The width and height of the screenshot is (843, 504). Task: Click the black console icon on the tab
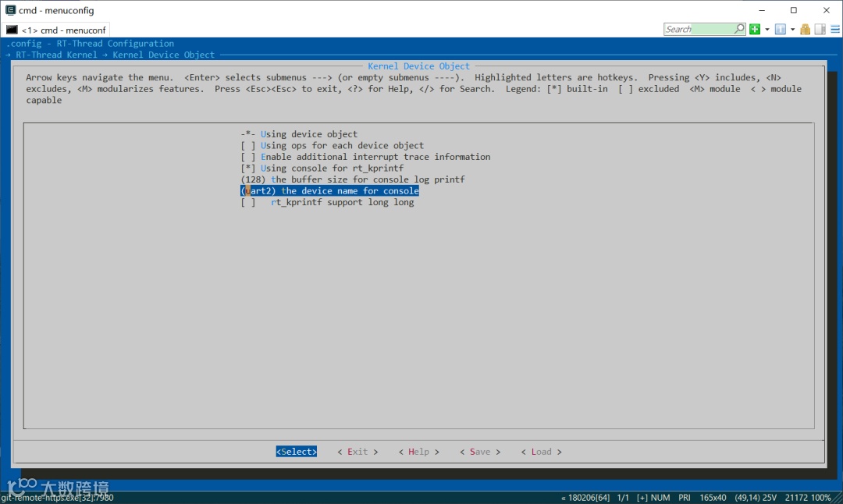coord(12,30)
